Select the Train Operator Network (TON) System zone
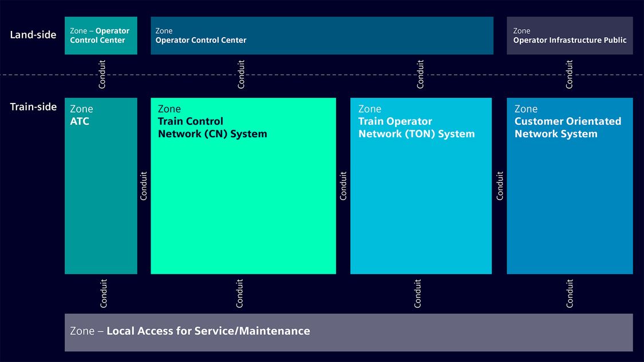 pos(421,186)
